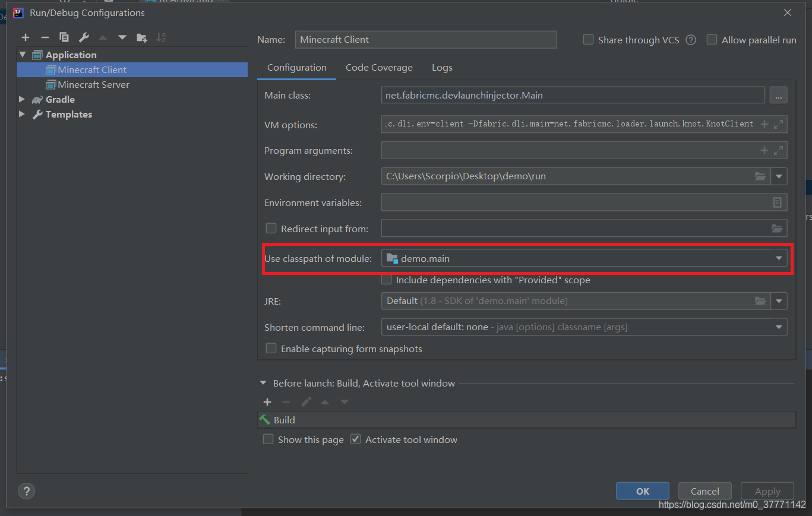The width and height of the screenshot is (812, 516).
Task: Toggle the Redirect input from checkbox
Action: point(271,228)
